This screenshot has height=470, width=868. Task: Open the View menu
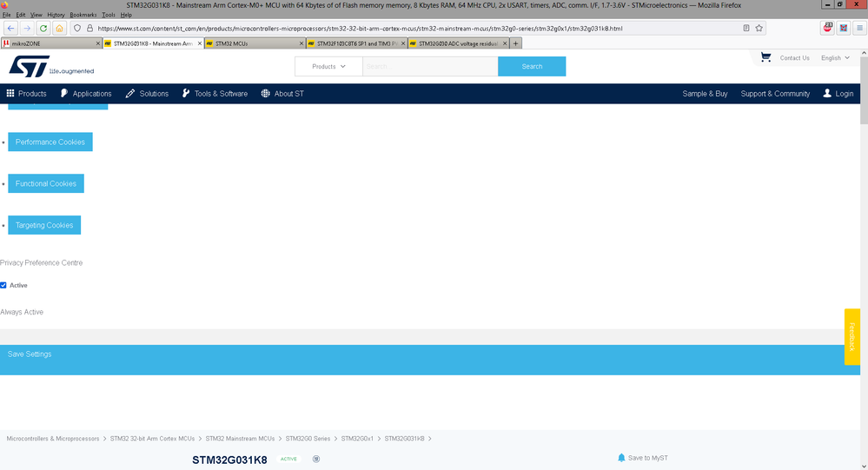point(36,15)
